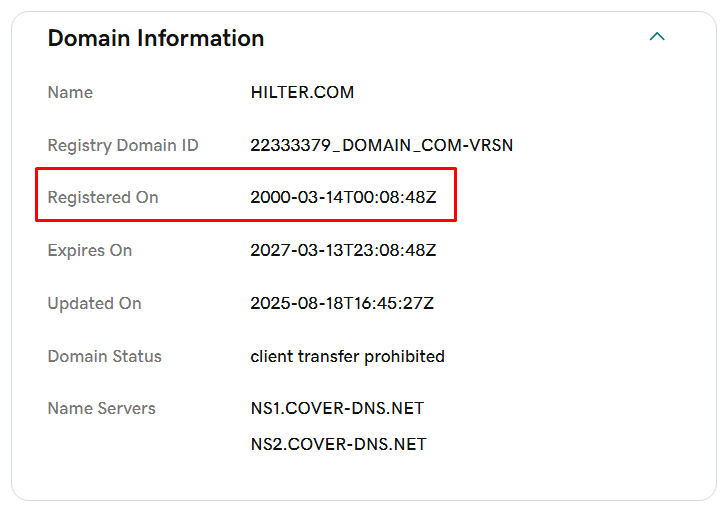Select the 2027-03-13T23:08:48Z expiry timestamp

(343, 250)
